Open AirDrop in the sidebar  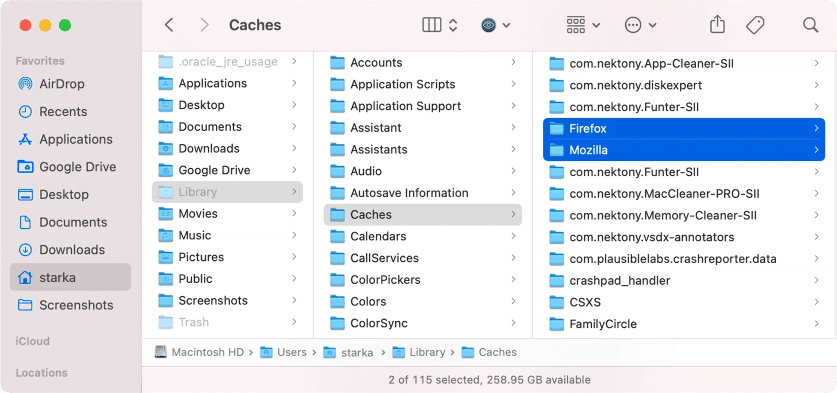pyautogui.click(x=70, y=84)
